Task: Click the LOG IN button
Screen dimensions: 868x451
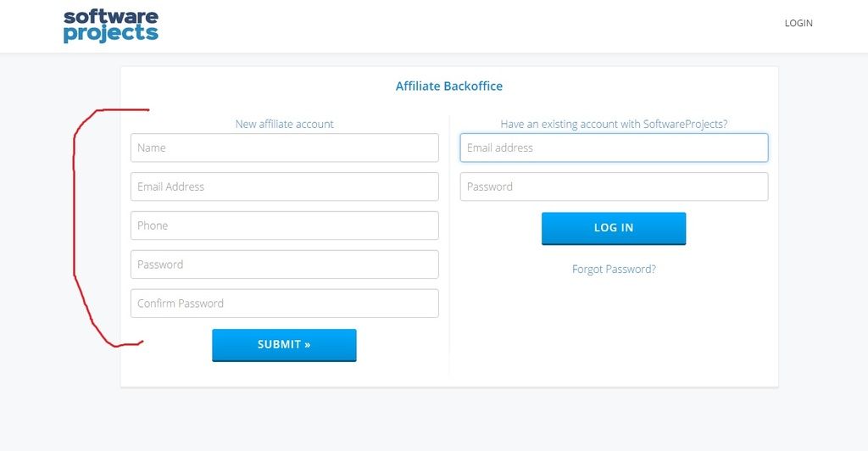Action: pyautogui.click(x=614, y=228)
